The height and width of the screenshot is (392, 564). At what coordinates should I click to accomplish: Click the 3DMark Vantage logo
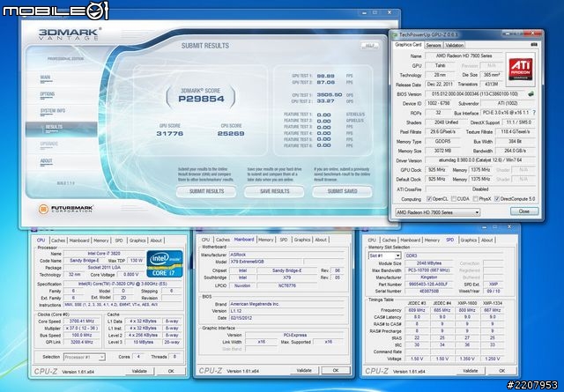click(x=69, y=34)
